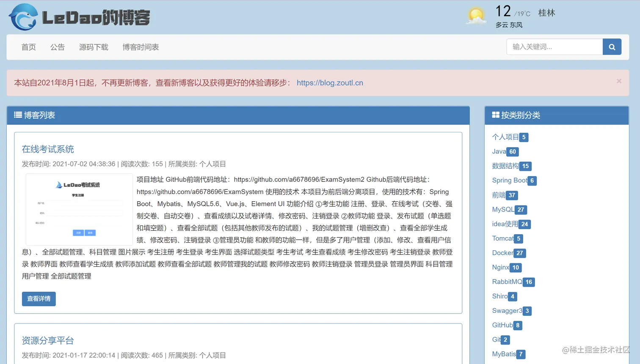Screen dimensions: 640x364
Task: Click the 前端 count badge 37
Action: 512,195
